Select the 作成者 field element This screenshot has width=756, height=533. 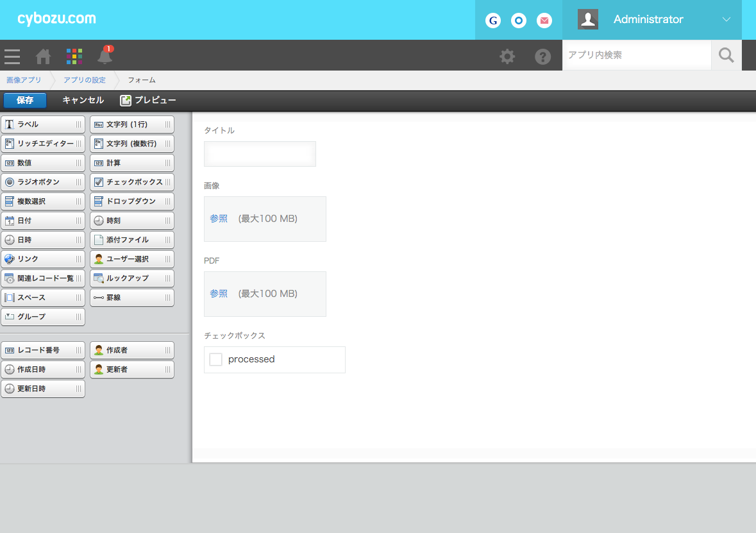[132, 350]
